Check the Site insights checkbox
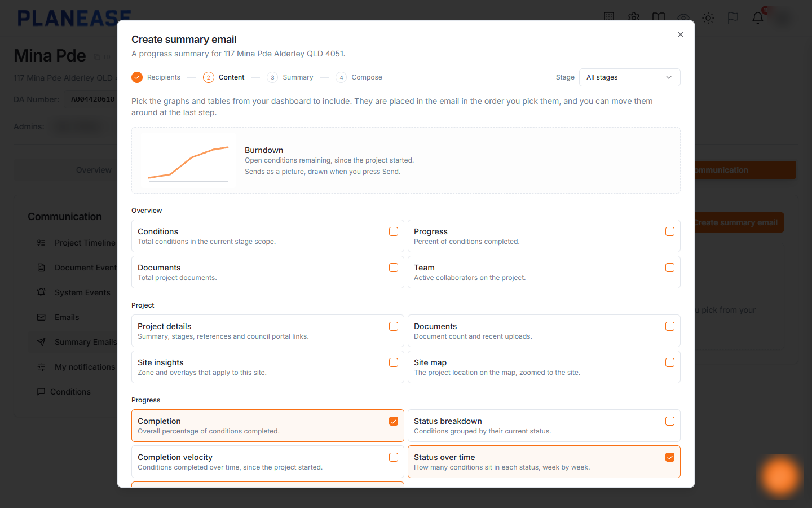The width and height of the screenshot is (812, 508). pos(394,362)
